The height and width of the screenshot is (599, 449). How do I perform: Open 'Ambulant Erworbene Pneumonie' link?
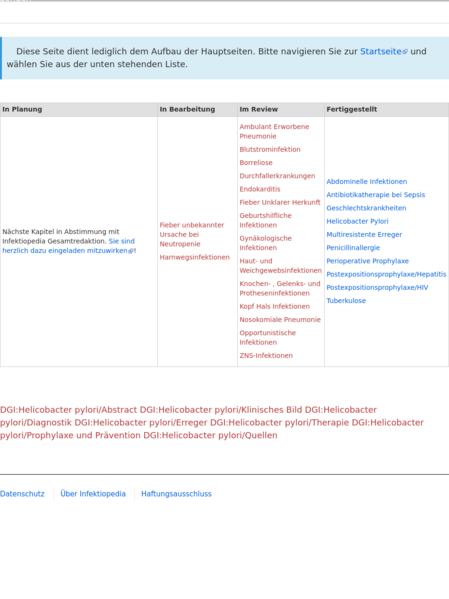point(274,131)
